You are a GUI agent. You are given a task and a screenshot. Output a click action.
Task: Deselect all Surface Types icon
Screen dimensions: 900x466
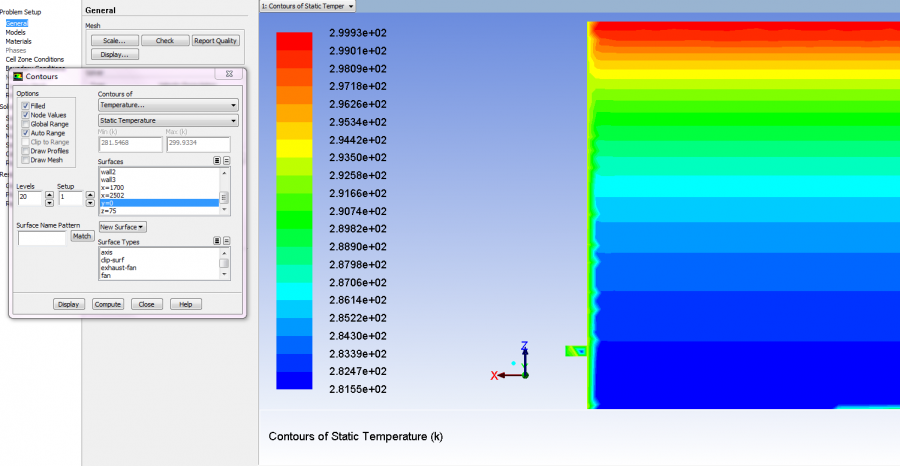coord(226,241)
